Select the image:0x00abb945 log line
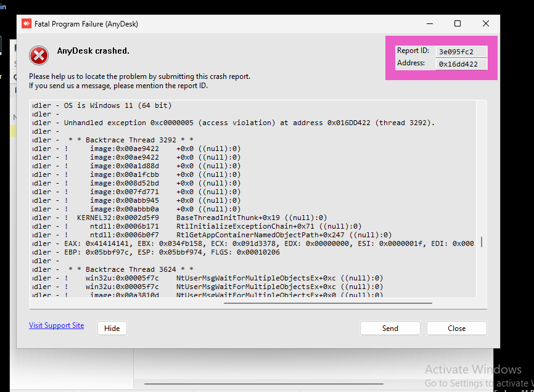The height and width of the screenshot is (392, 534). click(136, 201)
